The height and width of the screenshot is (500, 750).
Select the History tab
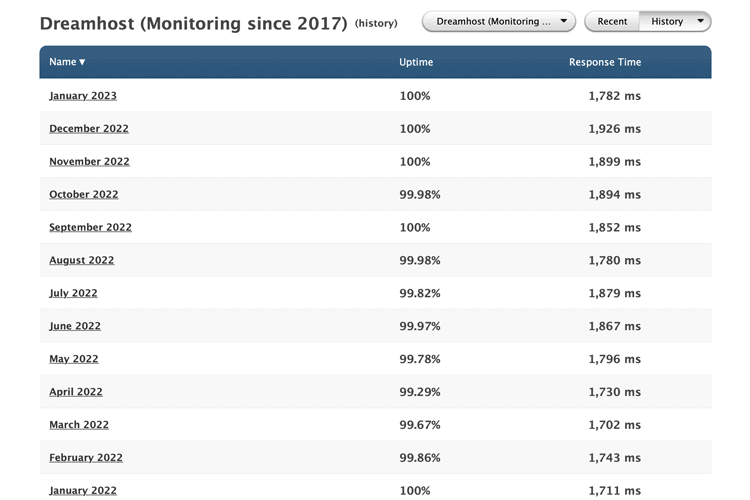coord(667,22)
